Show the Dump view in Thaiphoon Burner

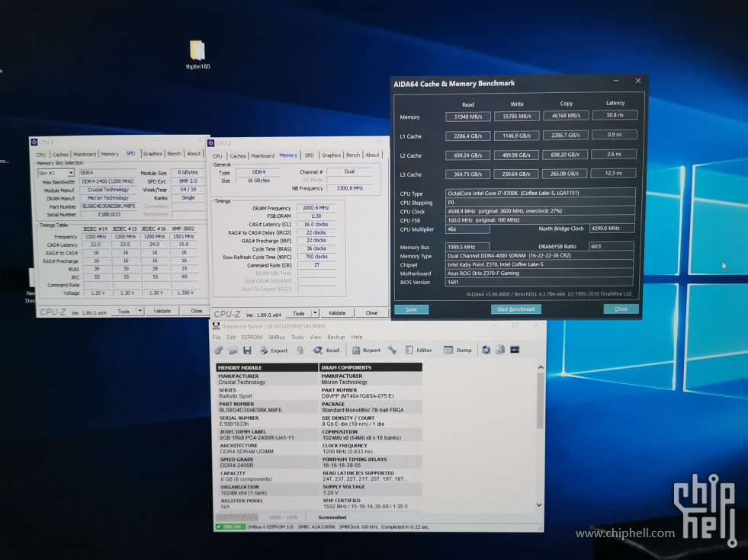tap(457, 350)
